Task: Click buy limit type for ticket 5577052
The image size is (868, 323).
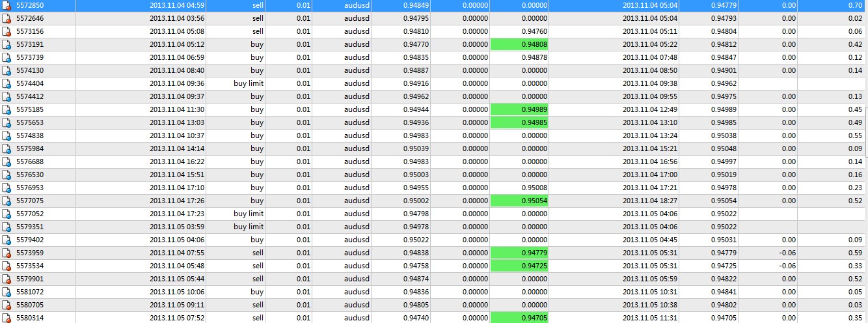Action: click(x=249, y=214)
